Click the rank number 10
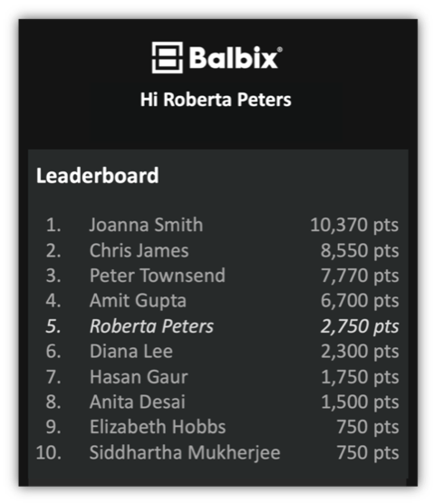 [49, 452]
